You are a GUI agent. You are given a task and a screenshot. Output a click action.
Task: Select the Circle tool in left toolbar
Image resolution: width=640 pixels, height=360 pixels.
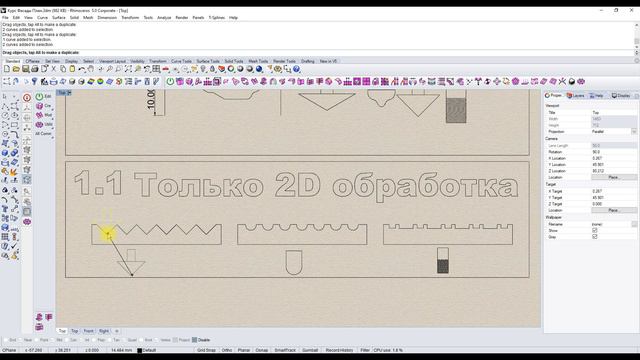coord(5,116)
